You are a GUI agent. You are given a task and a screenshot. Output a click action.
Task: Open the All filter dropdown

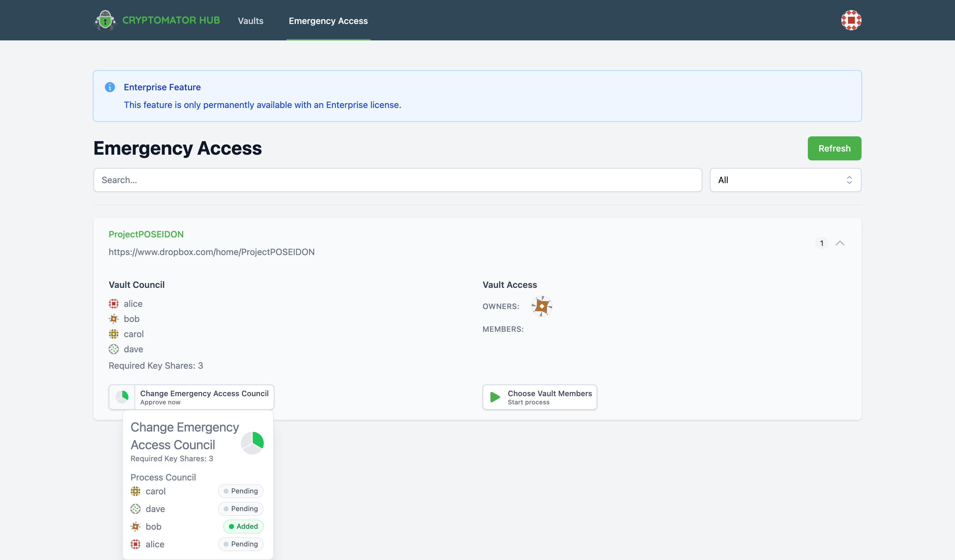(785, 180)
